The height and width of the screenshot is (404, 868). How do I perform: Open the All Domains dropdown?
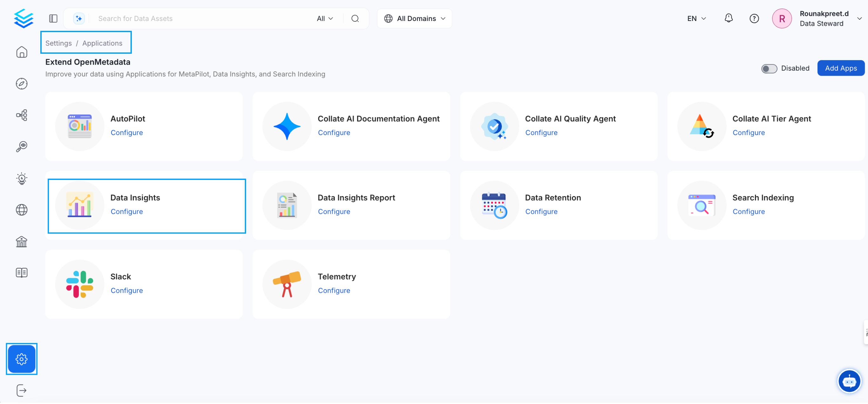(x=414, y=18)
